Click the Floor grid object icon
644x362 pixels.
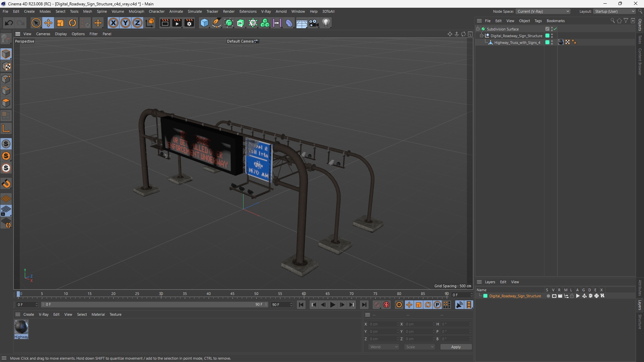(x=302, y=23)
